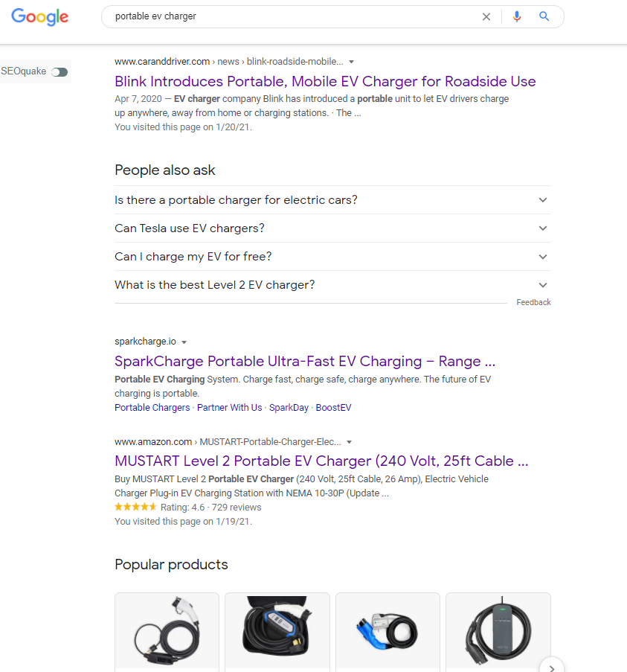The height and width of the screenshot is (672, 627).
Task: Open caranddriver.com result options arrow
Action: pos(351,62)
